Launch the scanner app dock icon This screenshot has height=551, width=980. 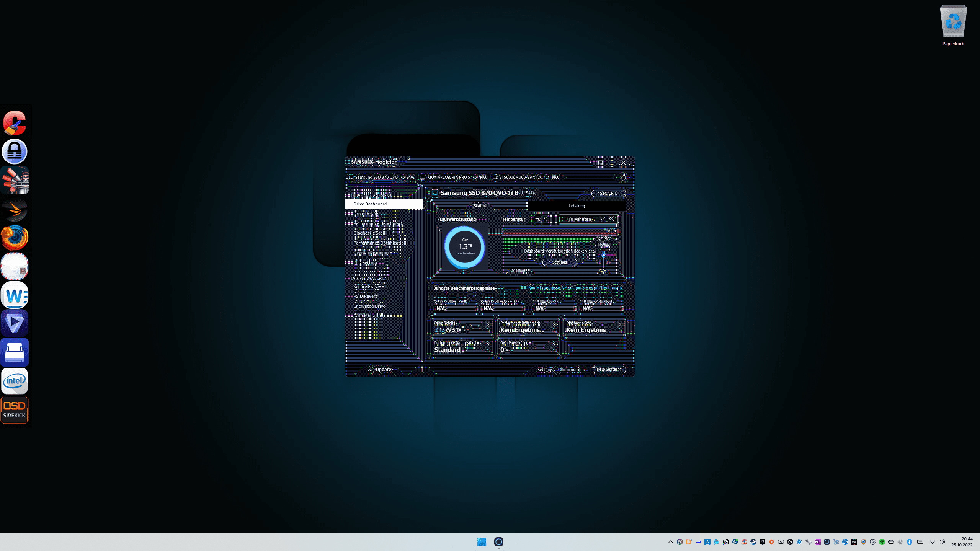pyautogui.click(x=15, y=352)
